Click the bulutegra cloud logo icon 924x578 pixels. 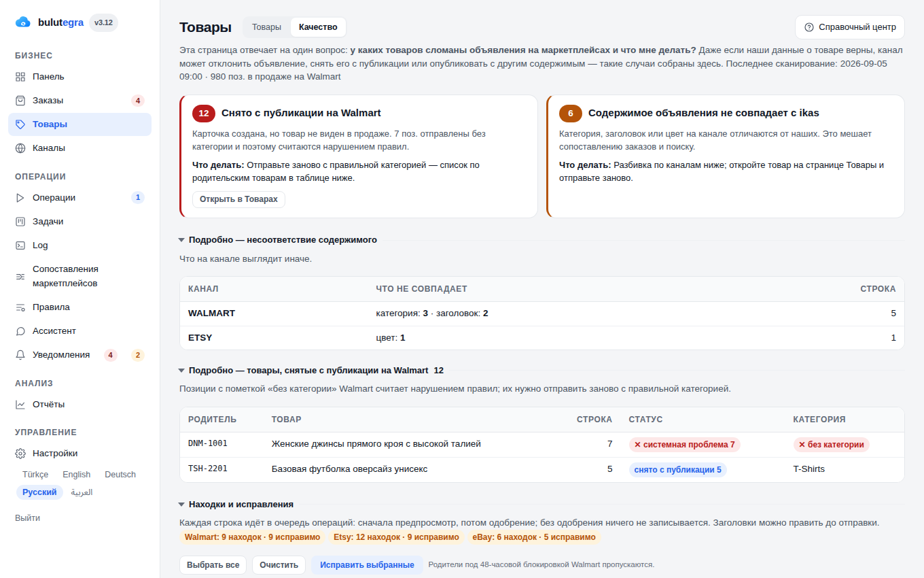(23, 22)
